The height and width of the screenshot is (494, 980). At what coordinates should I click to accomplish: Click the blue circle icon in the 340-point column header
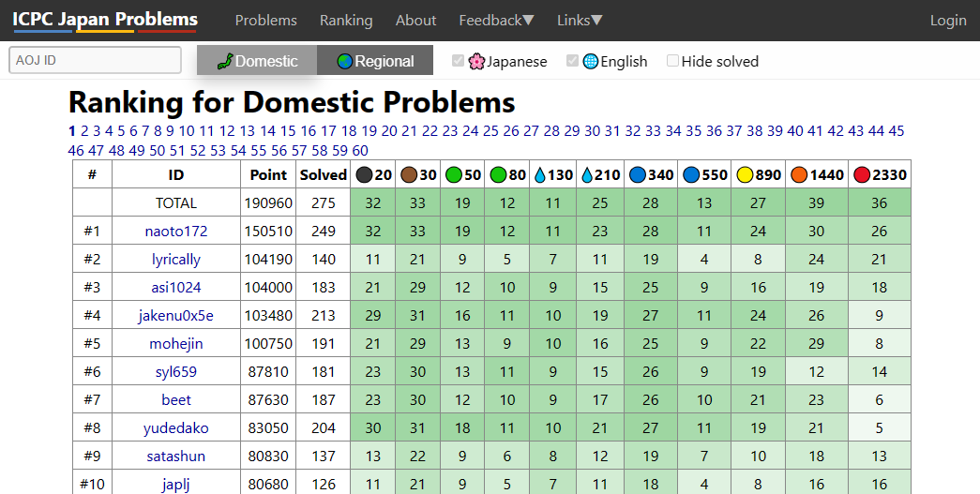[x=638, y=175]
